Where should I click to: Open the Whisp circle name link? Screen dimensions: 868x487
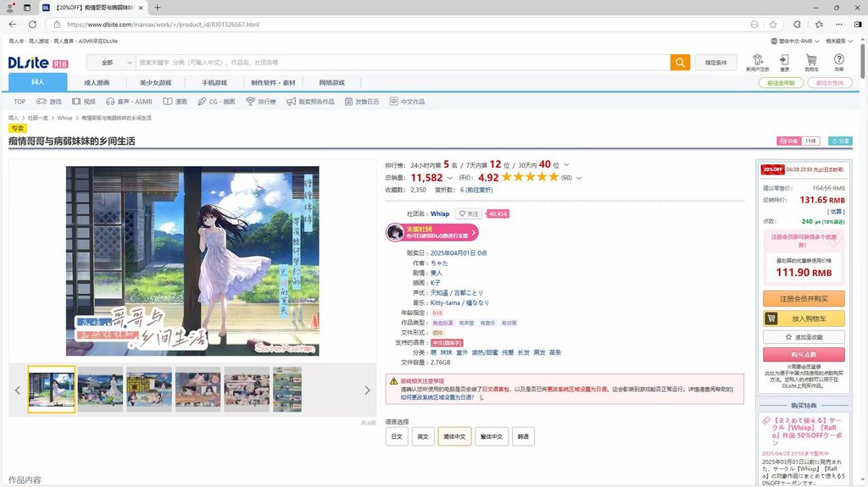tap(440, 213)
